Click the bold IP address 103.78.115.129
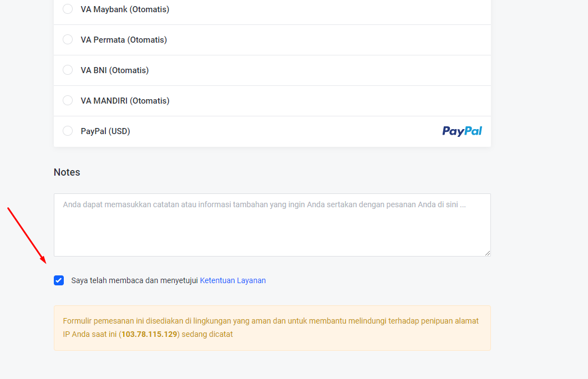Screen dimensions: 588x379 pyautogui.click(x=149, y=334)
